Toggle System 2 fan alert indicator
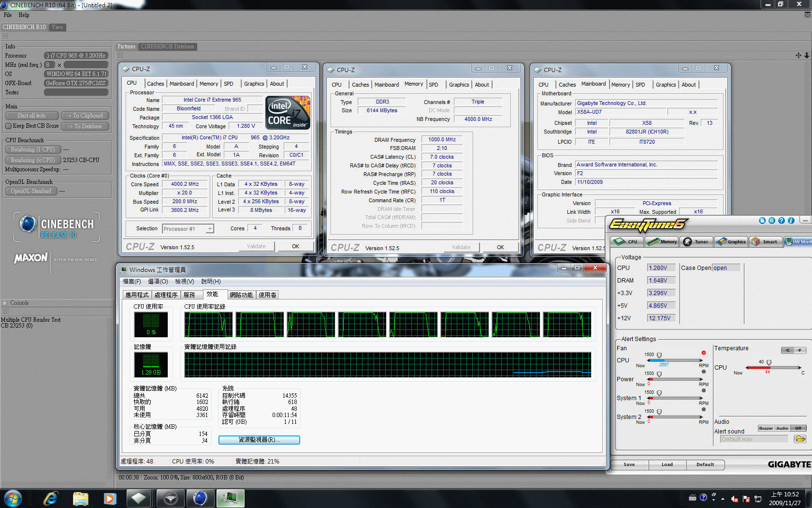Image resolution: width=812 pixels, height=508 pixels. coord(704,409)
